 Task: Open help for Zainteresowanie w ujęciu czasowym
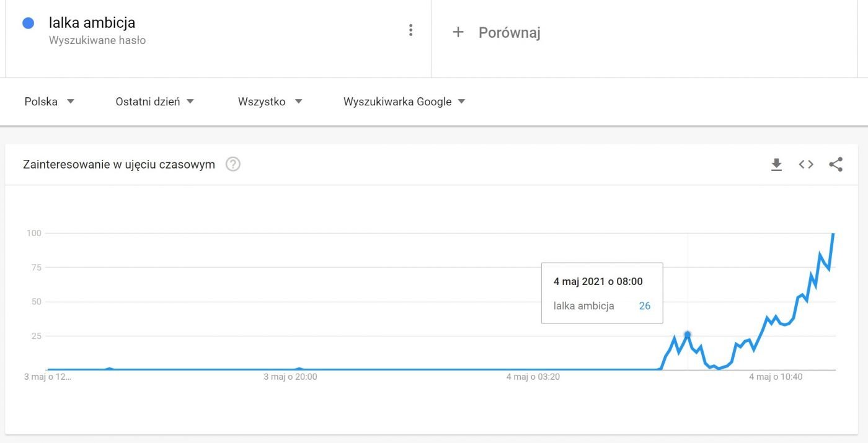(x=233, y=165)
